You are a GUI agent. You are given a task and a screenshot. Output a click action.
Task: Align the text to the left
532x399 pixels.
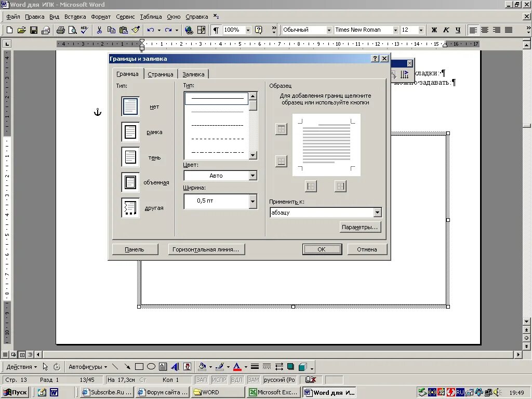coord(473,30)
